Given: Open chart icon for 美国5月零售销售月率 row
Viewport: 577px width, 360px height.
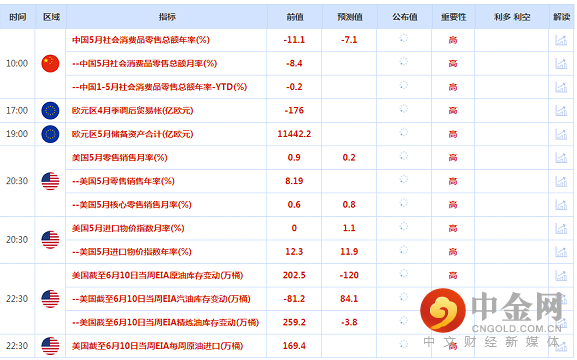Looking at the screenshot, I should point(561,158).
